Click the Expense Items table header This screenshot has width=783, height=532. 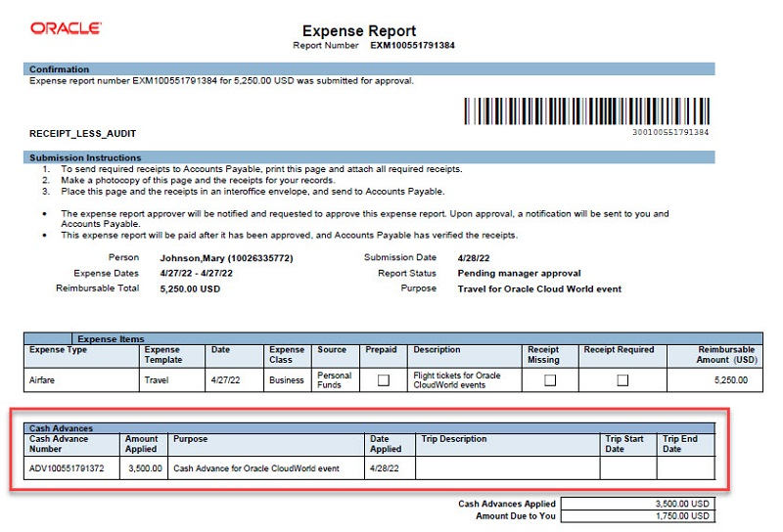coord(393,338)
